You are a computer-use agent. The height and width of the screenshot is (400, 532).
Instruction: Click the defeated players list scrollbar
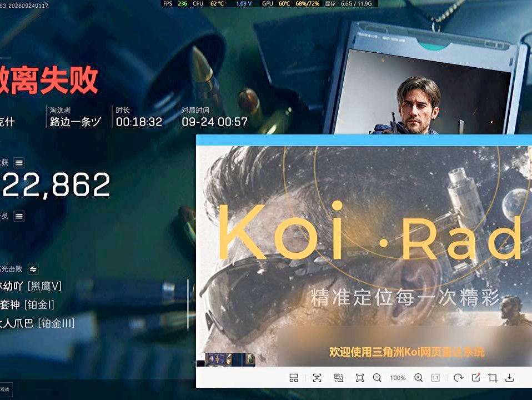pos(188,304)
